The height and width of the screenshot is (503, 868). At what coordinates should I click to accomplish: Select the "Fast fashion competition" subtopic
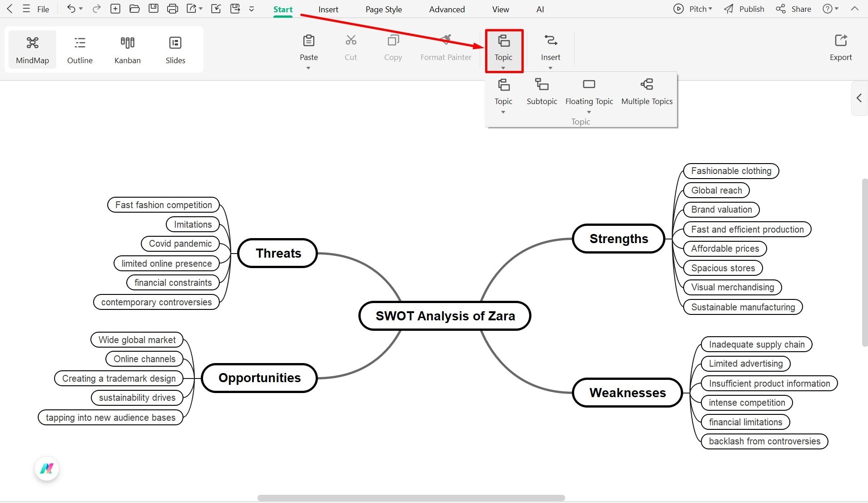tap(164, 205)
